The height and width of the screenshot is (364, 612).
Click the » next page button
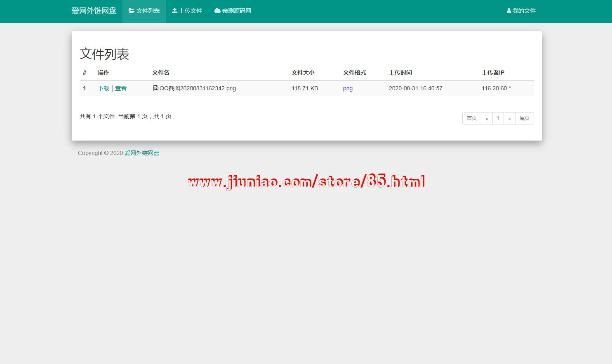(509, 118)
